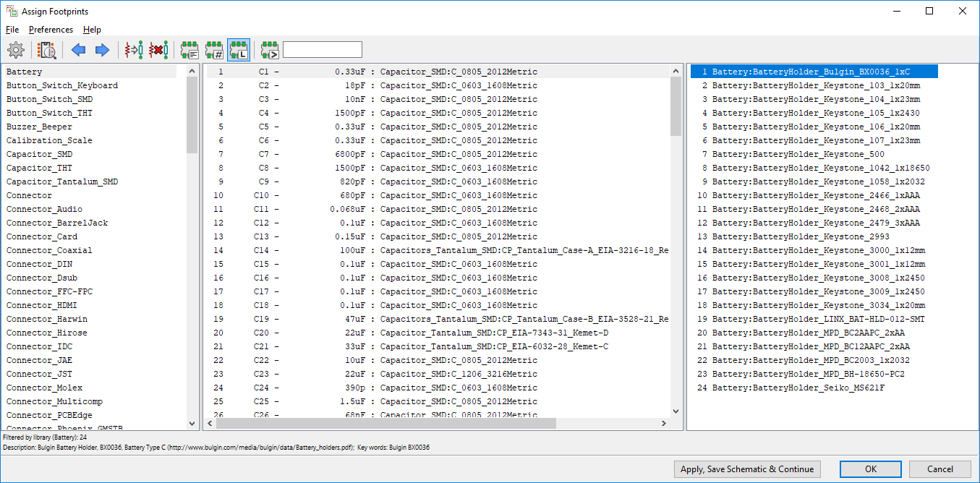
Task: Toggle filter by name pattern icon
Action: 270,50
